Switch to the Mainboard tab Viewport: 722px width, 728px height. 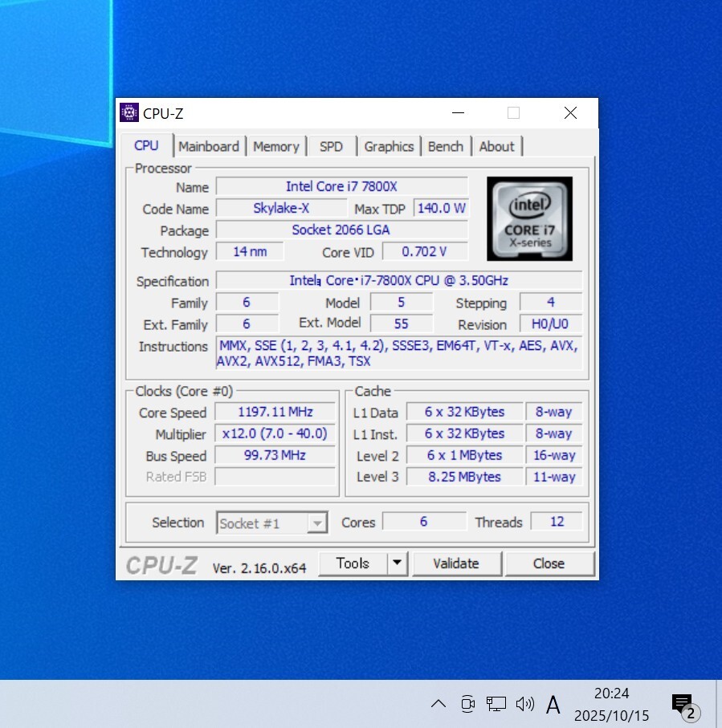pyautogui.click(x=209, y=147)
